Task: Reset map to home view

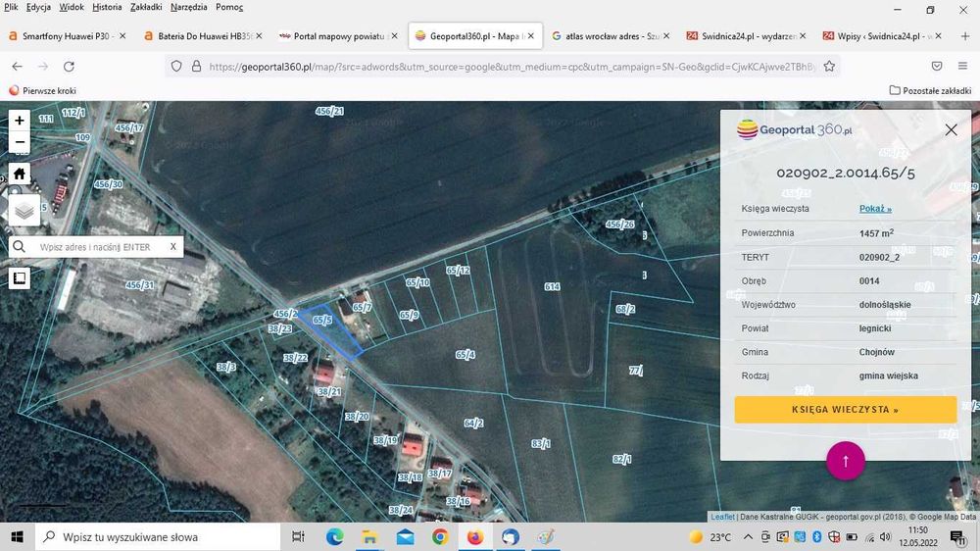Action: [x=20, y=174]
